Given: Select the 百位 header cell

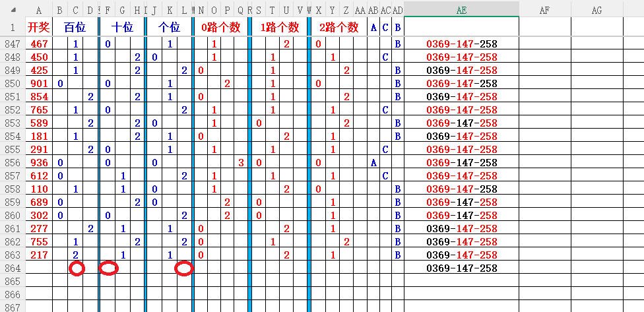Looking at the screenshot, I should [x=75, y=28].
